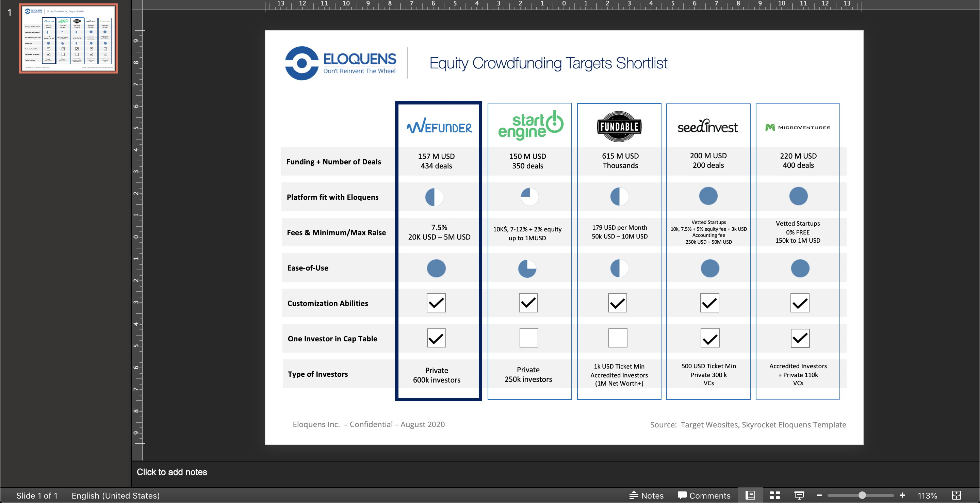The width and height of the screenshot is (980, 503).
Task: Select MicroVentures Platform fit full circle
Action: point(799,196)
